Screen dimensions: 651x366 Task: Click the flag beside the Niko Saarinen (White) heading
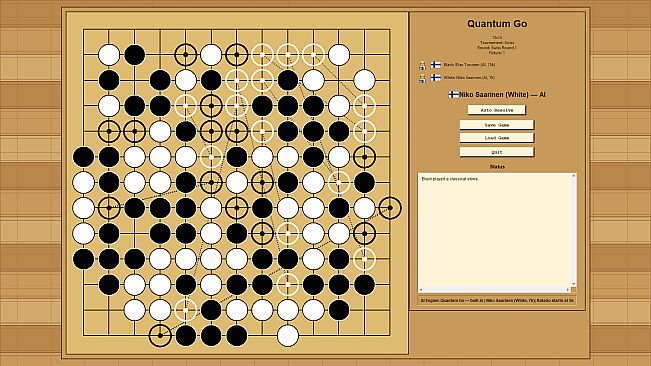453,95
